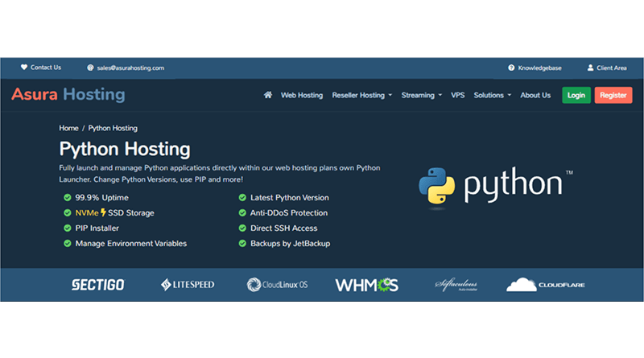Click the 'PIP Installer' text
Screen dimensions: 644x358
pyautogui.click(x=97, y=228)
